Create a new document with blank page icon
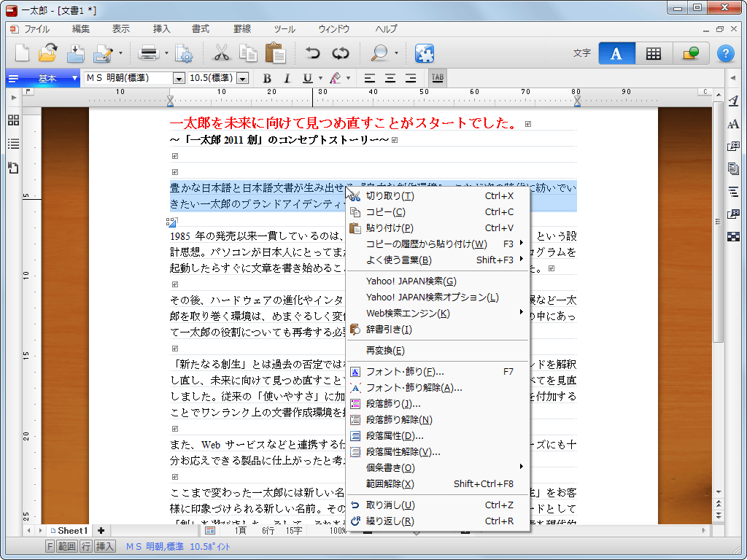 point(23,52)
